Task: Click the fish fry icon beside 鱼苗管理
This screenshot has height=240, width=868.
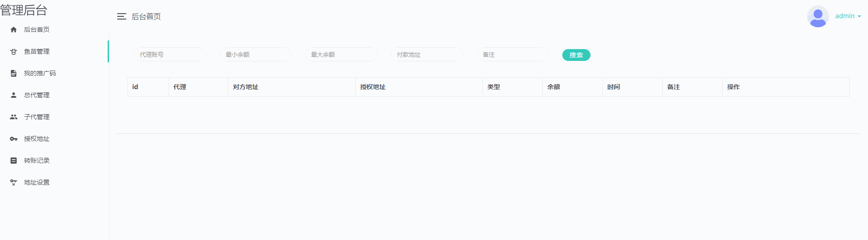Action: pyautogui.click(x=14, y=52)
